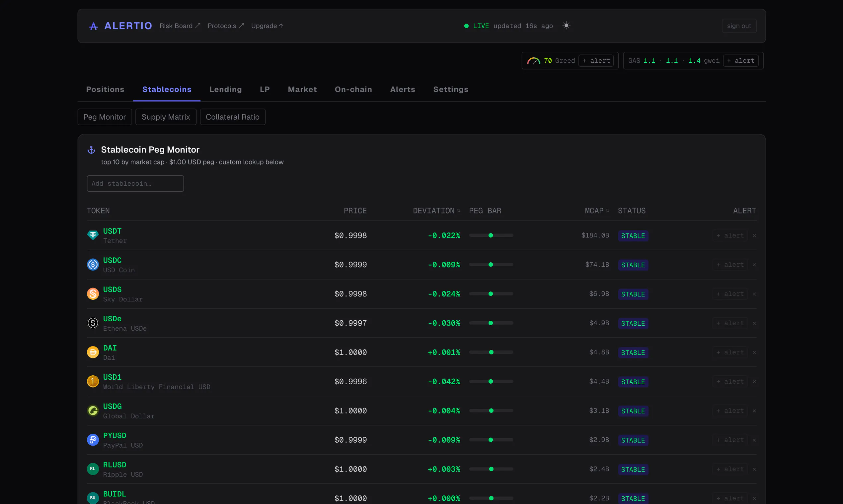Viewport: 843px width, 504px height.
Task: Click the USDT peg bar indicator
Action: coord(491,235)
